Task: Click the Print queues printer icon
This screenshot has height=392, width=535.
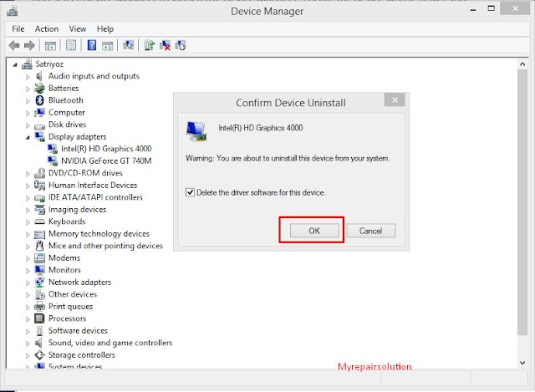Action: click(39, 307)
